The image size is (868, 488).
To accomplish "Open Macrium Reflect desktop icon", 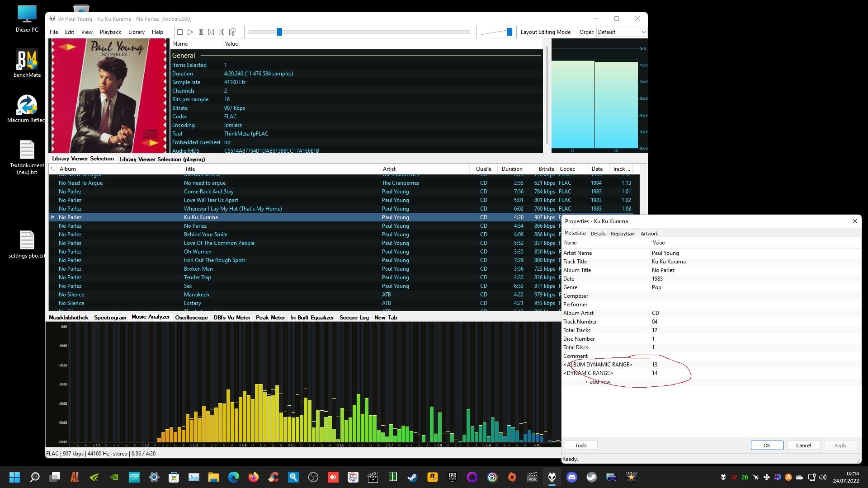I will click(x=27, y=108).
